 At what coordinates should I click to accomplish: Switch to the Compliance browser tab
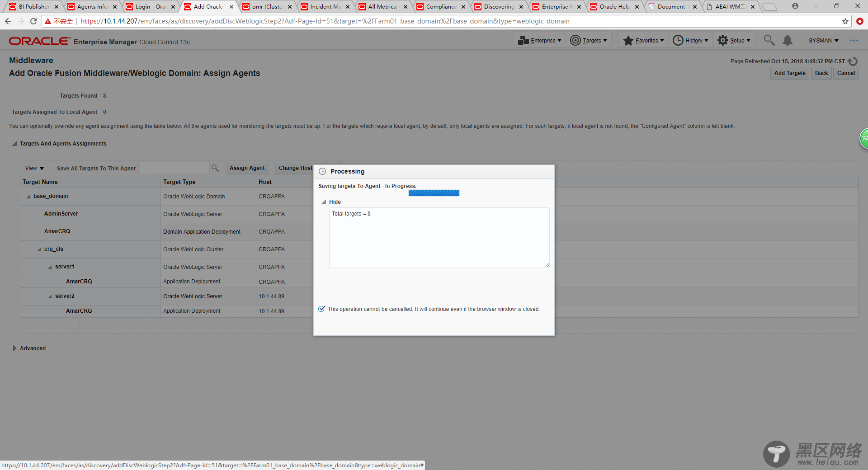(x=441, y=7)
